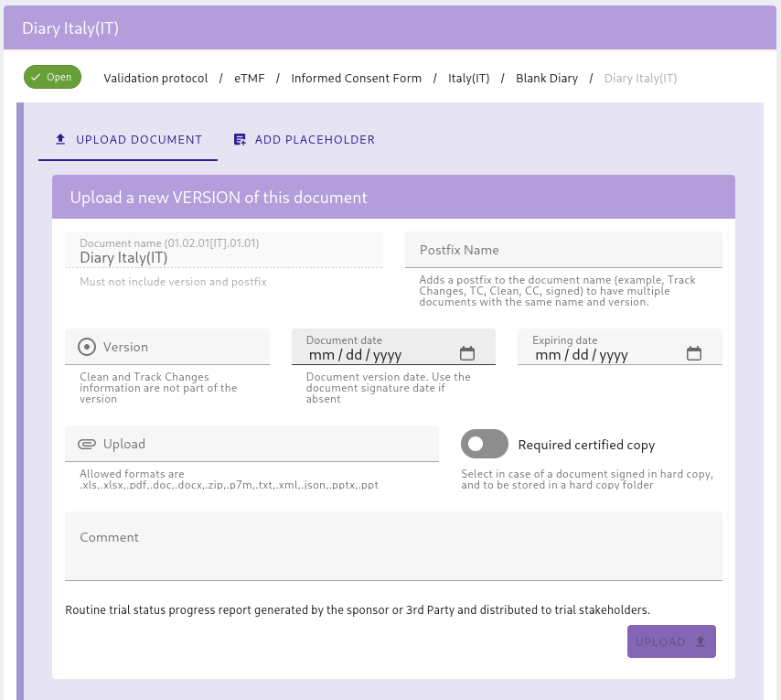Focus the Version input field
Image resolution: width=781 pixels, height=700 pixels.
(167, 347)
